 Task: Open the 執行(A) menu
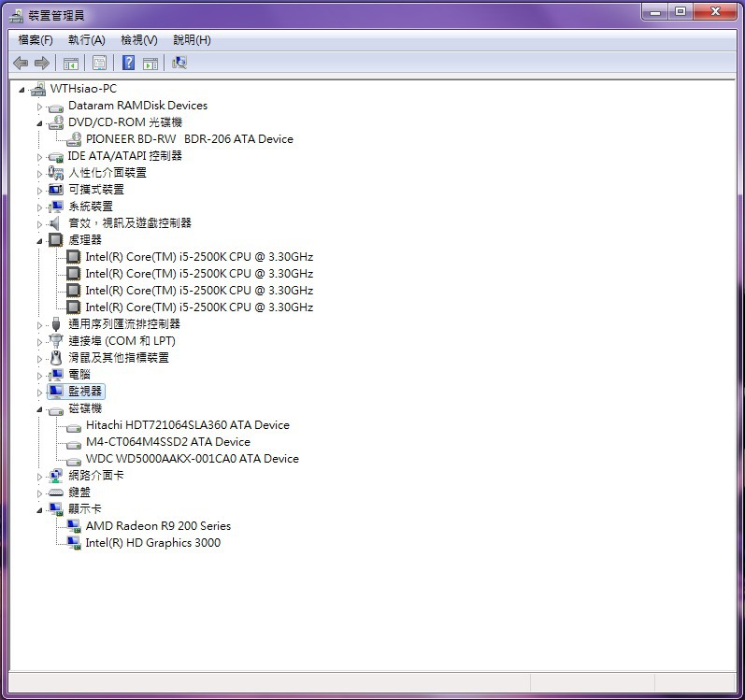(x=87, y=40)
